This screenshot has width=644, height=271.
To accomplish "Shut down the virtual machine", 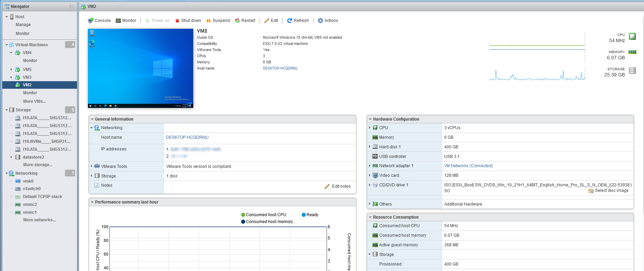I will [188, 21].
